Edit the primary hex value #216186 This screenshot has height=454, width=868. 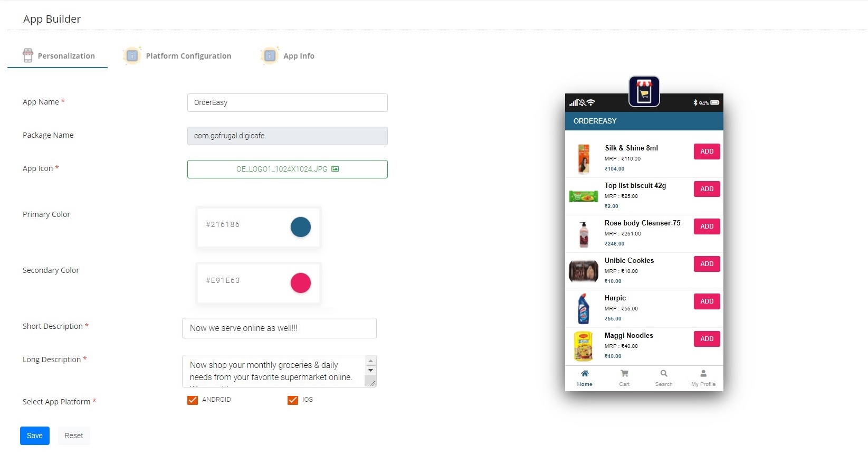[223, 224]
